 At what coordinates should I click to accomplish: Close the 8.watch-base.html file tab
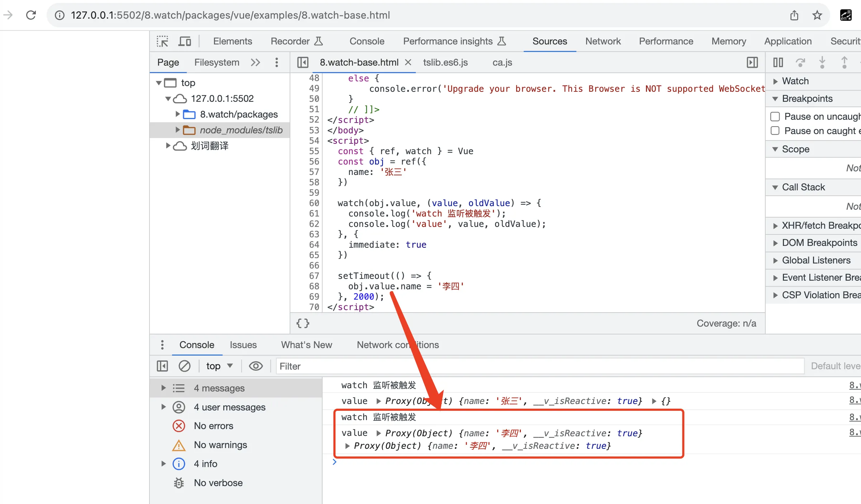click(408, 62)
